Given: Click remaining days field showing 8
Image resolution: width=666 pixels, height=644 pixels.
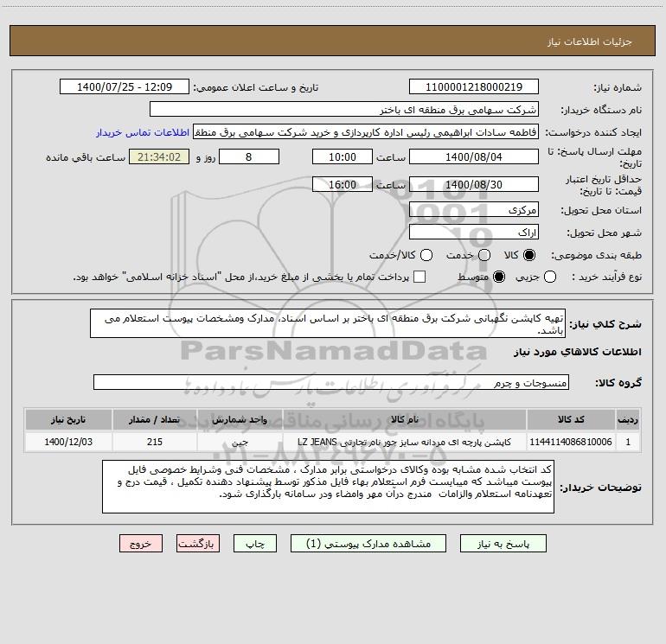Looking at the screenshot, I should 249,156.
